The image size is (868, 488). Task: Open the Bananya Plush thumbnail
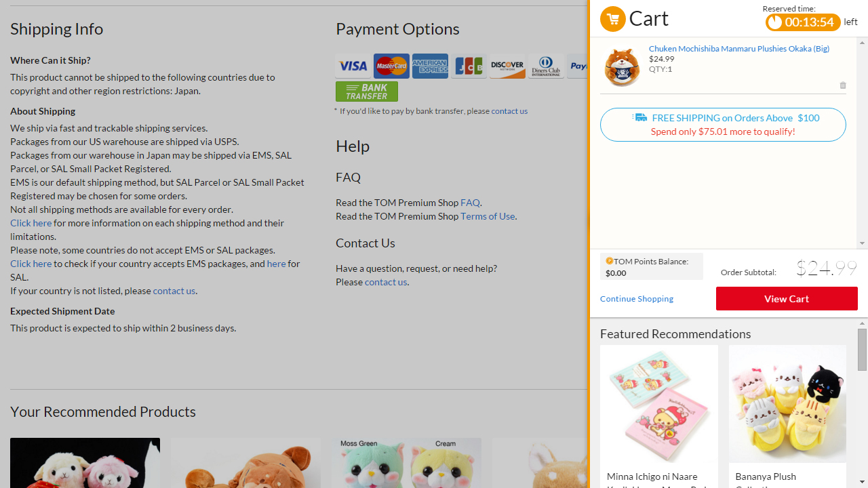tap(787, 404)
